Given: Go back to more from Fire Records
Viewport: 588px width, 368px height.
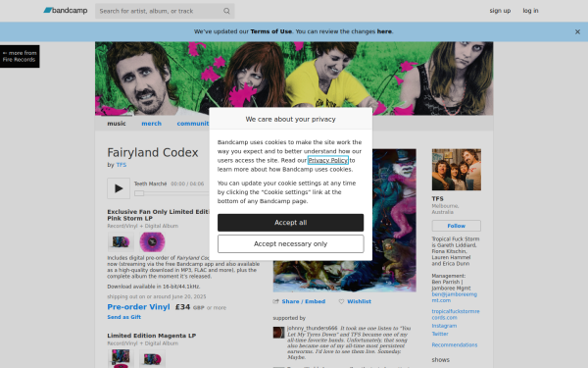Looking at the screenshot, I should pyautogui.click(x=20, y=56).
